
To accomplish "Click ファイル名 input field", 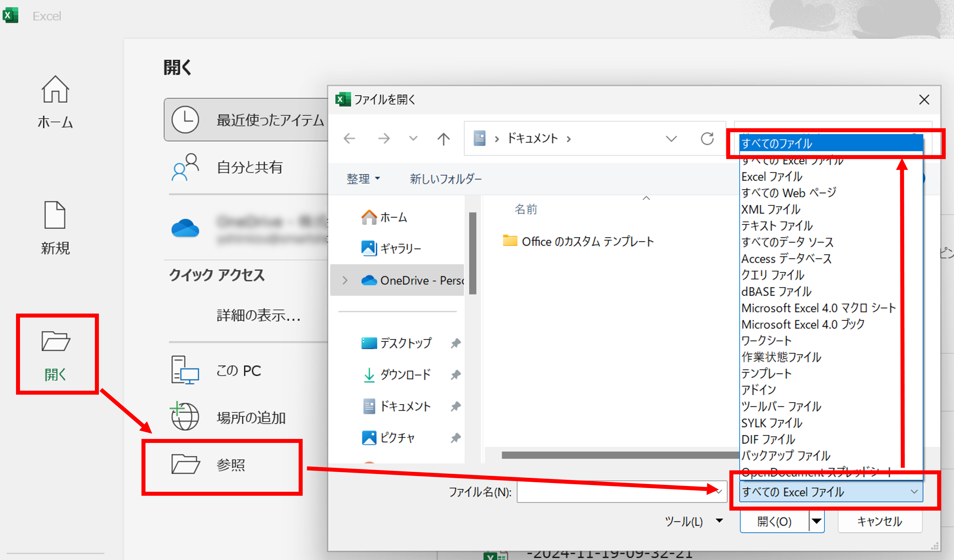I will click(622, 491).
